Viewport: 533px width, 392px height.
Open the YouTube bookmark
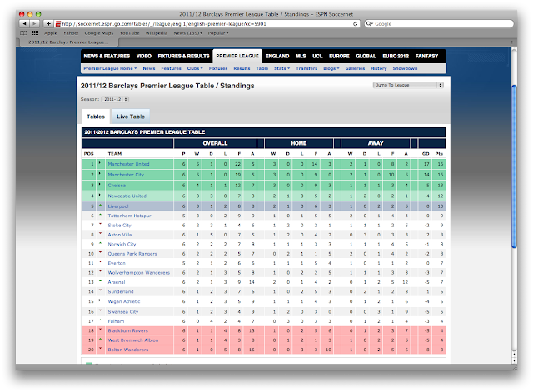pyautogui.click(x=129, y=33)
